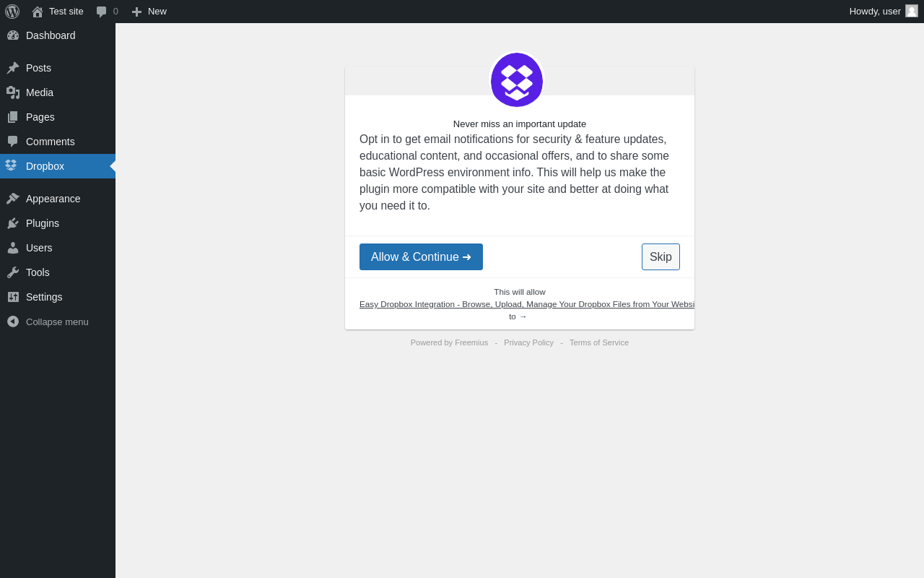Screen dimensions: 924x578
Task: Open the Users menu label
Action: tap(39, 248)
